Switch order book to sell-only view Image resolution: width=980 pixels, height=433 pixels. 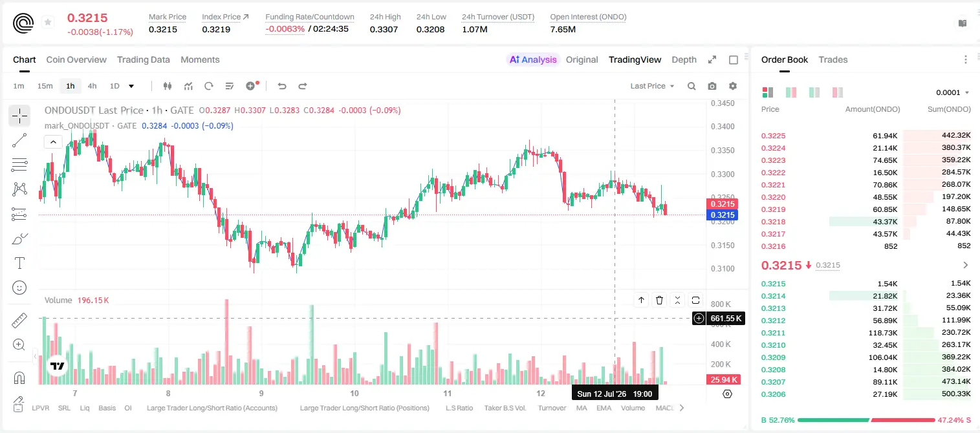837,92
